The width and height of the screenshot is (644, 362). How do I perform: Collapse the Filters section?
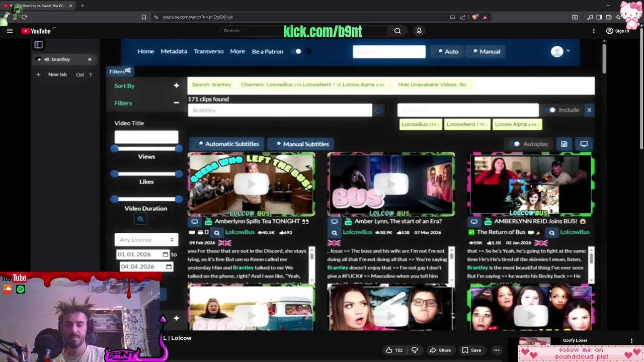coord(176,103)
